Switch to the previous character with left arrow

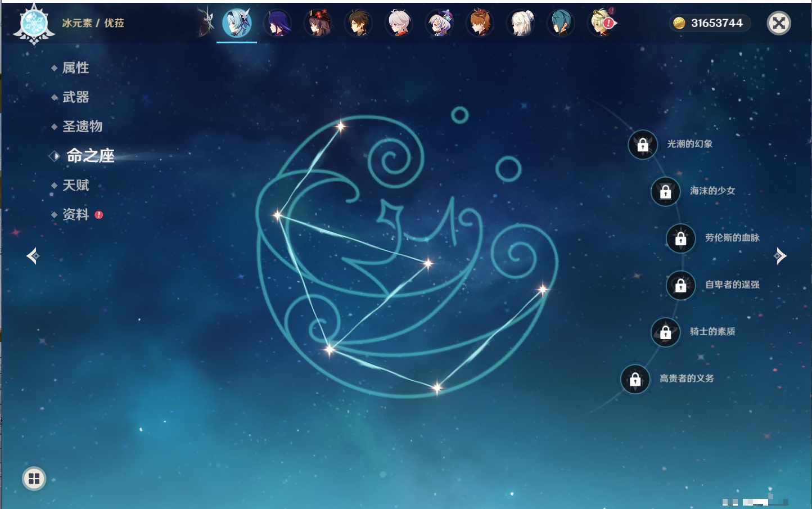pyautogui.click(x=33, y=256)
